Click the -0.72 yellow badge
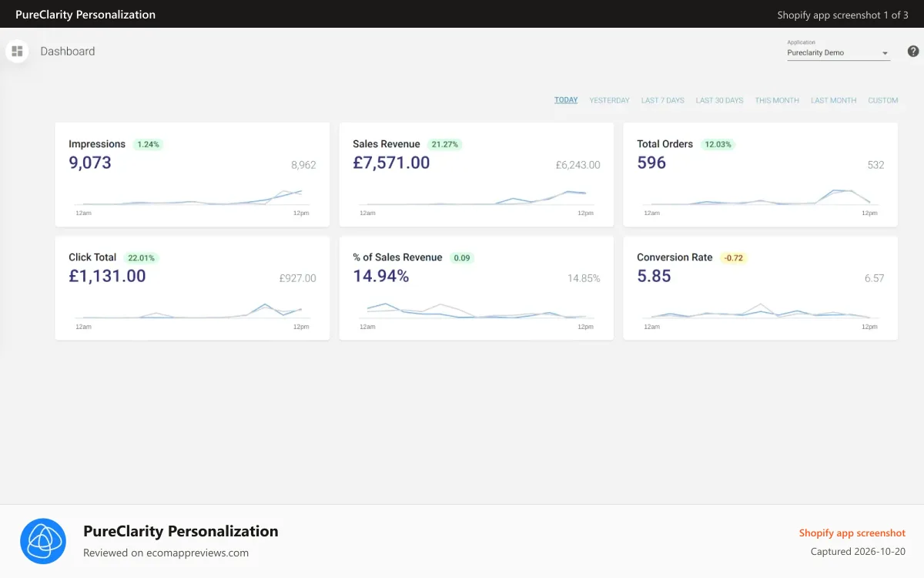The height and width of the screenshot is (578, 924). click(x=734, y=257)
